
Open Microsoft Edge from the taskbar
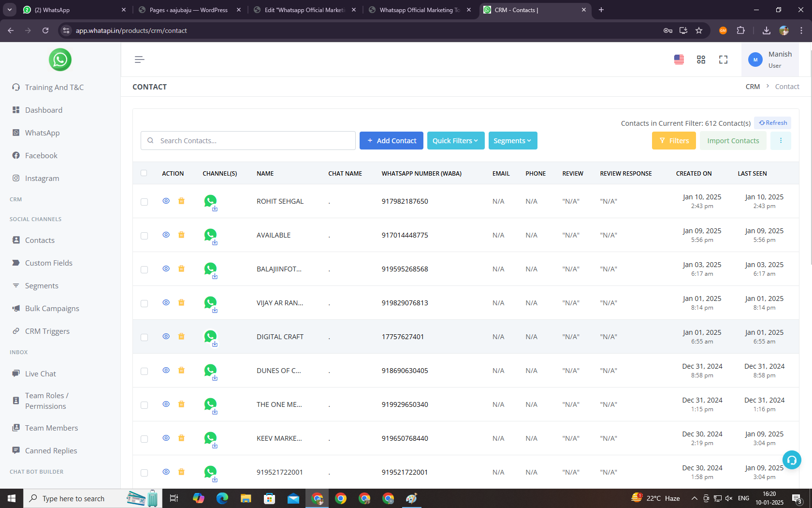(x=222, y=498)
